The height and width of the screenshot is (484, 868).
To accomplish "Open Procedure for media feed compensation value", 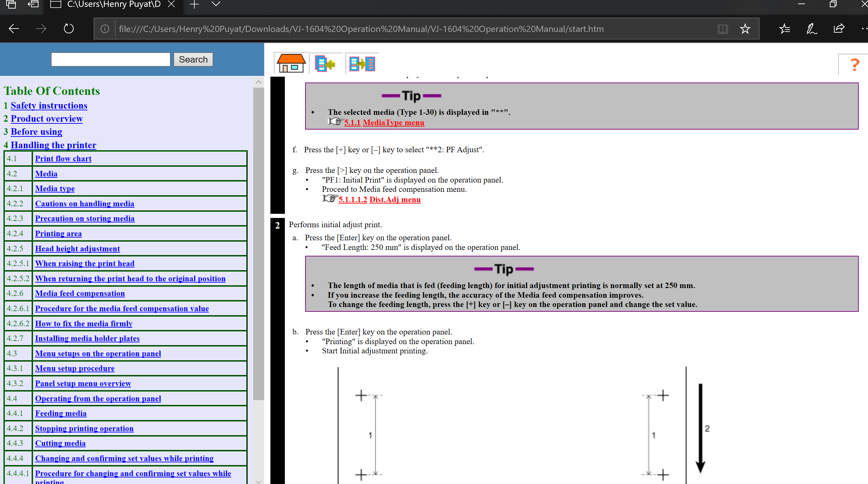I will (x=122, y=308).
